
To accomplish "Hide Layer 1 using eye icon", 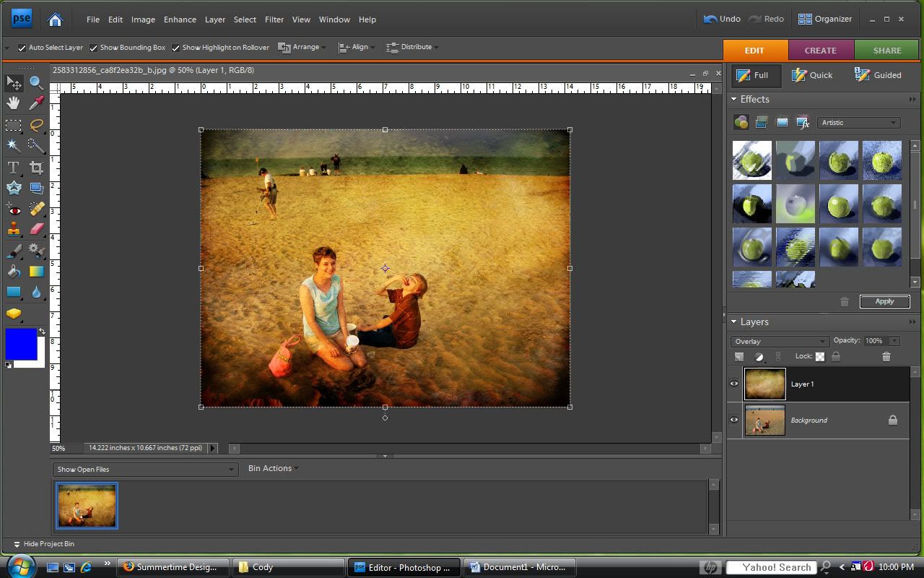I will click(x=734, y=384).
